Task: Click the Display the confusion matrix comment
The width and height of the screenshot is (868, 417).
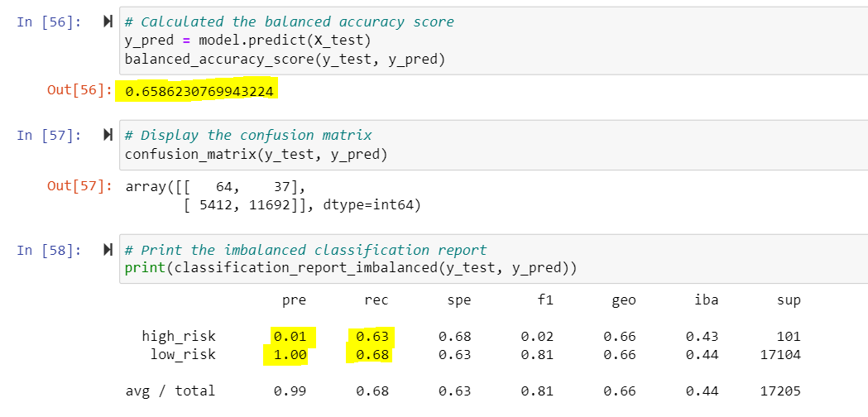Action: 248,135
